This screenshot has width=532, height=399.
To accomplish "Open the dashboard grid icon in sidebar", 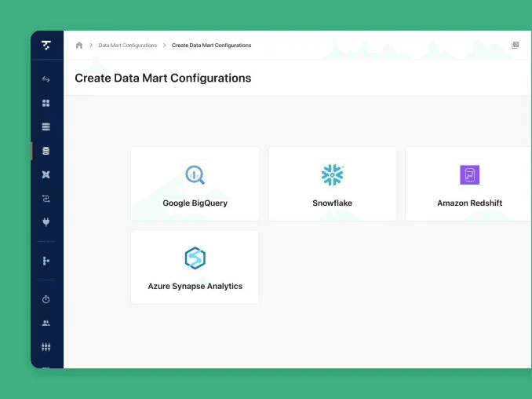I will [46, 103].
